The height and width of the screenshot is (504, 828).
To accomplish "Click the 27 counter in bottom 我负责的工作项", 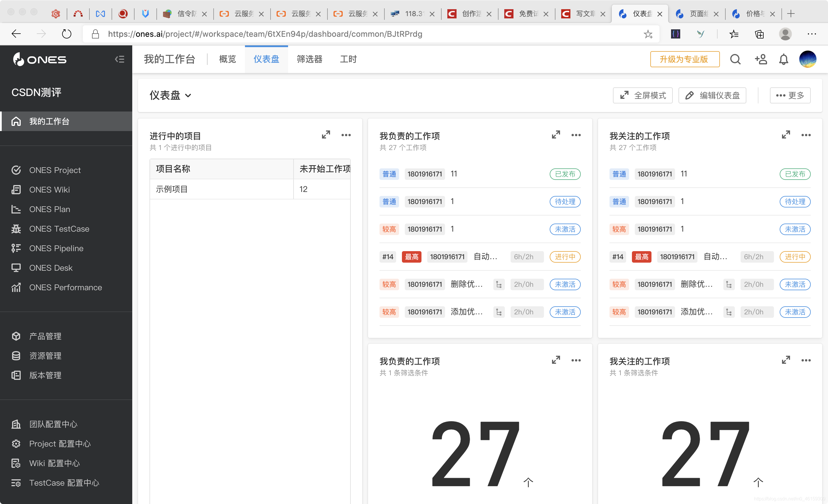I will [x=475, y=454].
